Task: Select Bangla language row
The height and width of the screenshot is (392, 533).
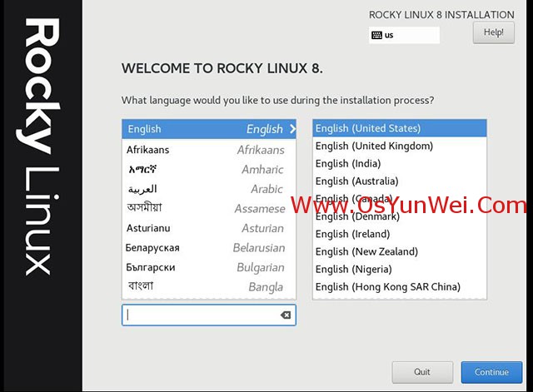Action: tap(209, 286)
